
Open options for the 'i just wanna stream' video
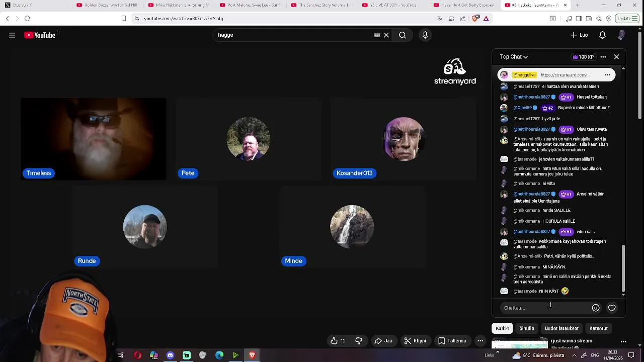point(623,341)
